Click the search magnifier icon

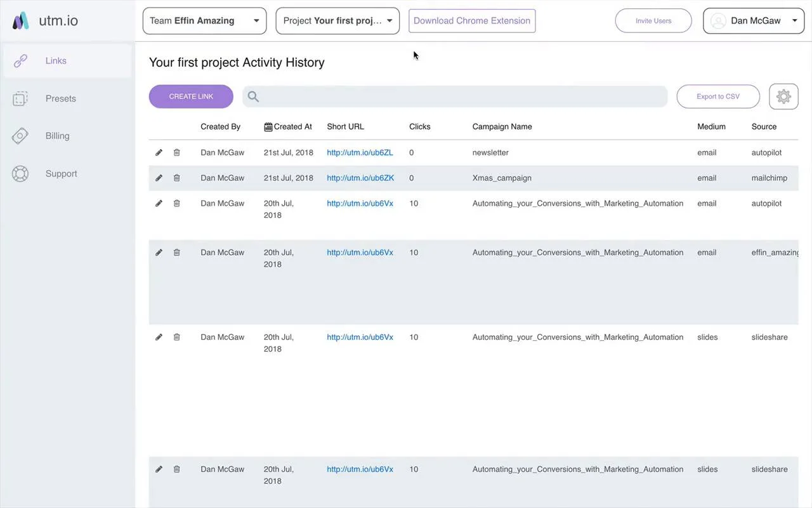[252, 96]
